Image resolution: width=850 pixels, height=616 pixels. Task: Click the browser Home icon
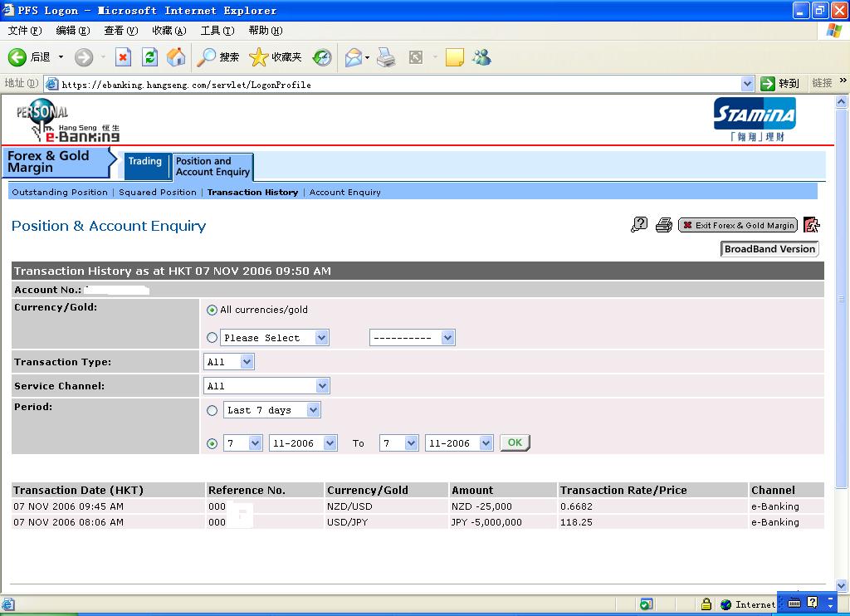click(x=176, y=56)
